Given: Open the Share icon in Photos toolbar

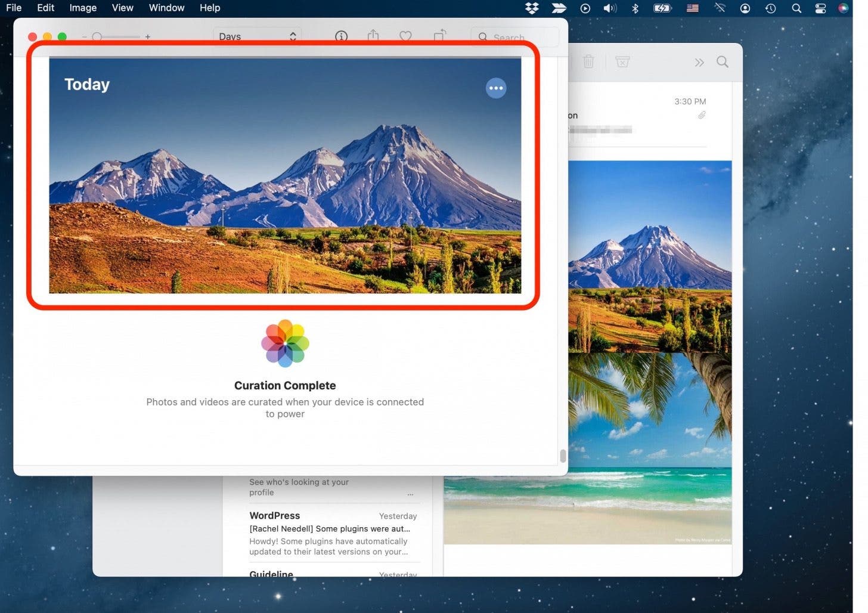Looking at the screenshot, I should pyautogui.click(x=373, y=36).
